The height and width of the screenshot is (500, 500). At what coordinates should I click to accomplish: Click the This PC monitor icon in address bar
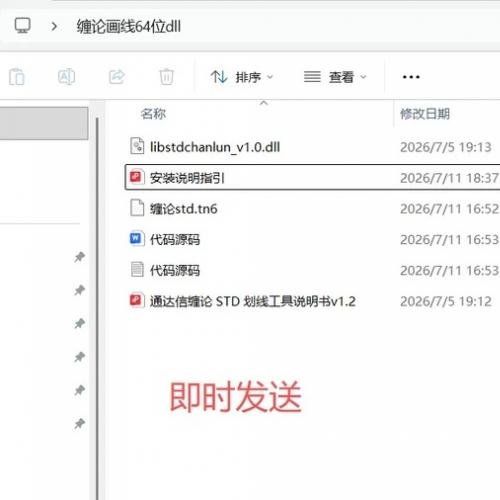pos(23,26)
